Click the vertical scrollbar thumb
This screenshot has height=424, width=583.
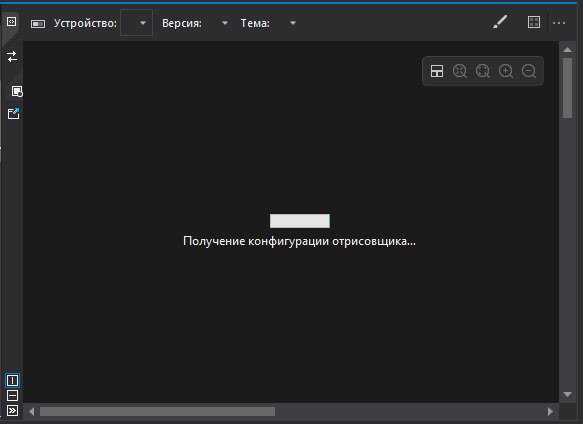(567, 88)
